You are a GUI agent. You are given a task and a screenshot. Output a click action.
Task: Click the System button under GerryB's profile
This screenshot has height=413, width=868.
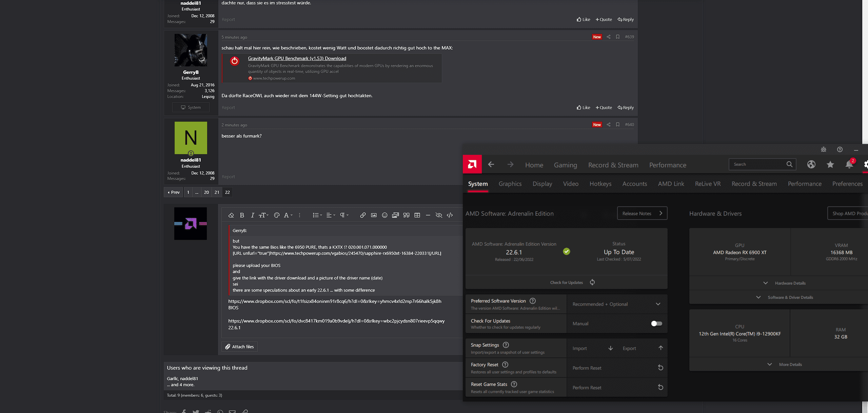[x=191, y=107]
